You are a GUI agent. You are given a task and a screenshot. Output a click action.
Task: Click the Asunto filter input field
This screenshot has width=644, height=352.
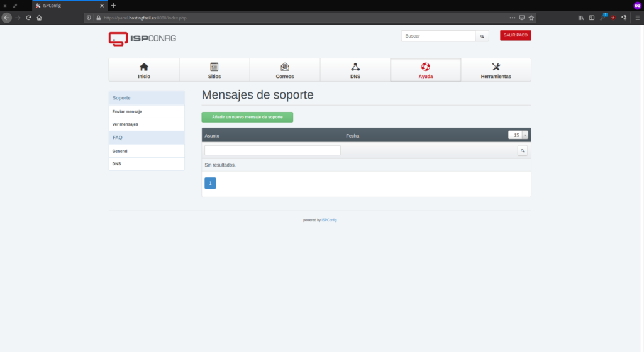click(x=272, y=150)
